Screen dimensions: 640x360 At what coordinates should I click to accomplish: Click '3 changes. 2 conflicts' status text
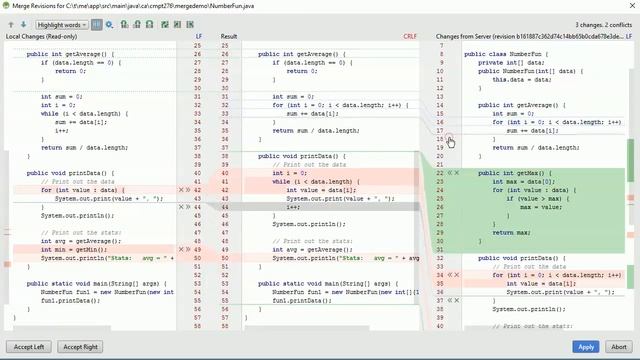coord(604,25)
